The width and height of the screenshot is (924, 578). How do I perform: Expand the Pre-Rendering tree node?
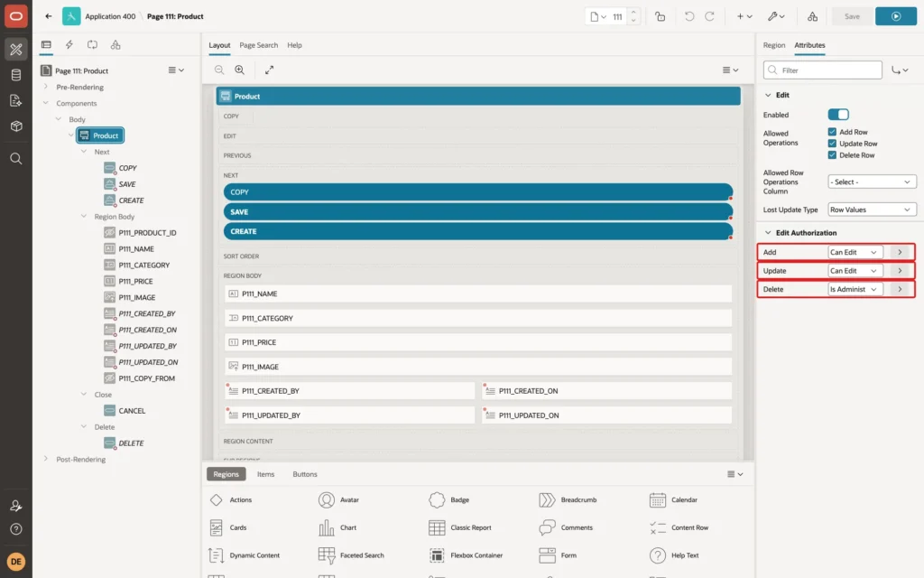[x=46, y=87]
